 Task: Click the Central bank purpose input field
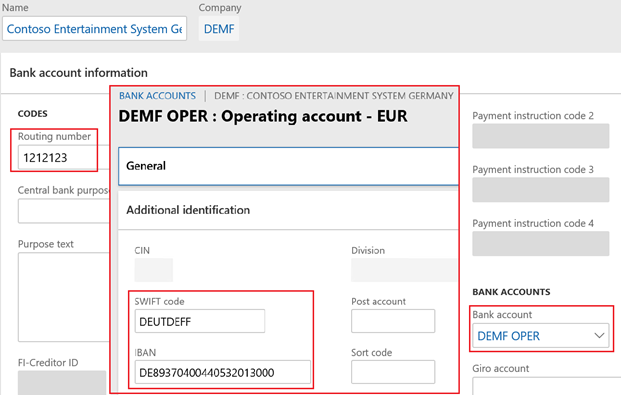click(x=63, y=211)
